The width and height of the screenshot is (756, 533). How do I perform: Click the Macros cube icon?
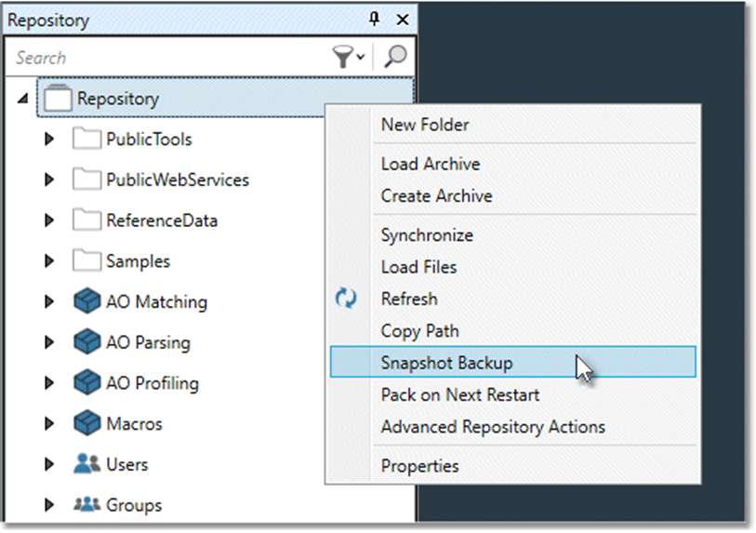point(86,424)
